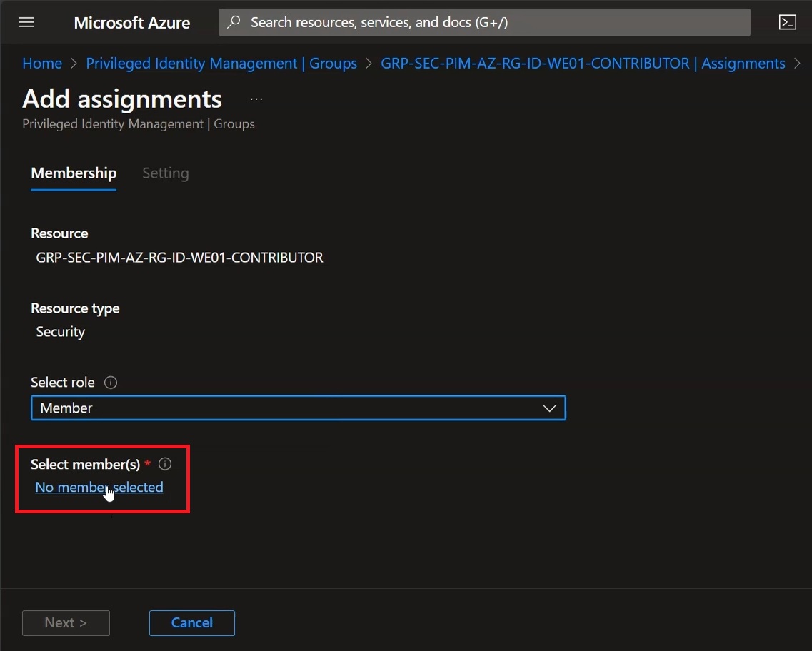This screenshot has height=651, width=812.
Task: Open the hamburger portal menu
Action: click(26, 22)
